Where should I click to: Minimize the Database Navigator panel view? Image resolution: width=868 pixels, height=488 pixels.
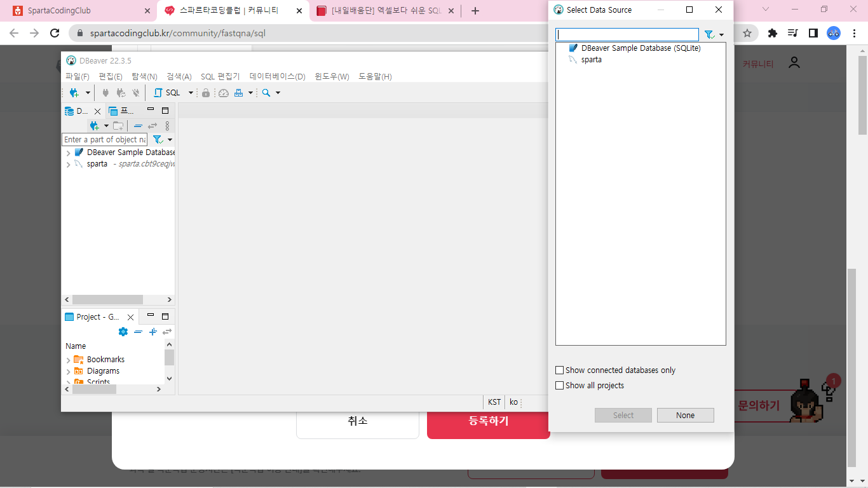point(151,110)
